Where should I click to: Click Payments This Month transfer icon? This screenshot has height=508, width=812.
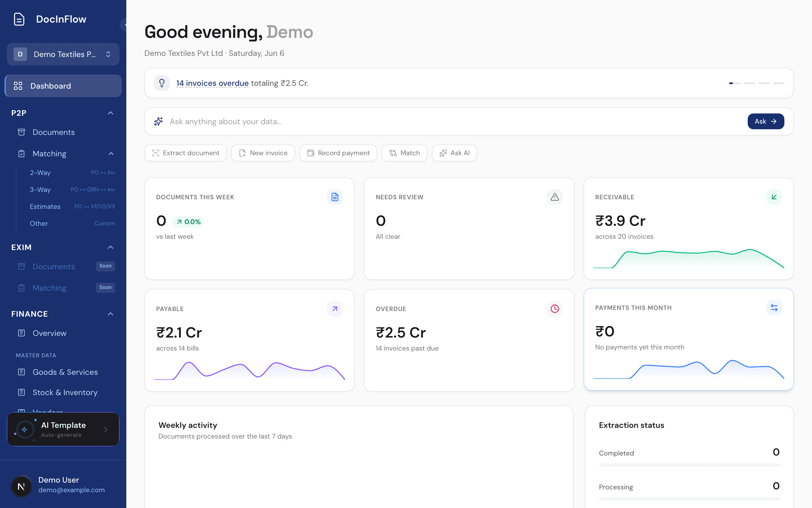coord(774,307)
